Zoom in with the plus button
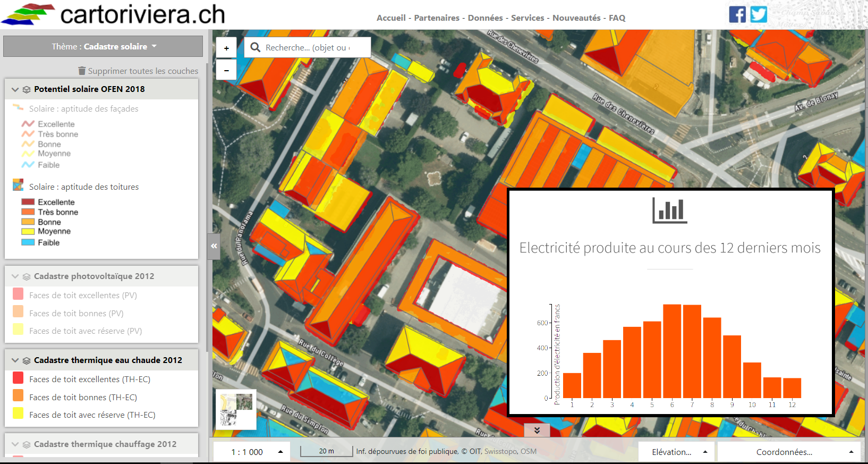The width and height of the screenshot is (868, 464). [226, 48]
